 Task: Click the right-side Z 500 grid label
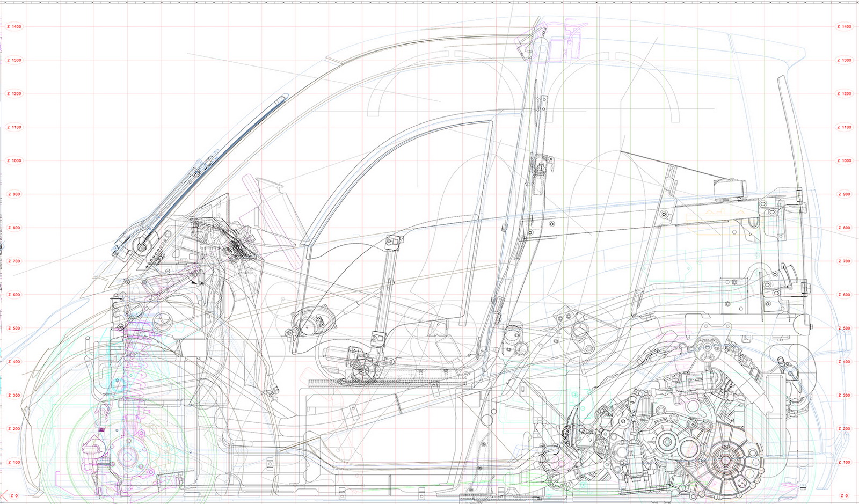[844, 328]
